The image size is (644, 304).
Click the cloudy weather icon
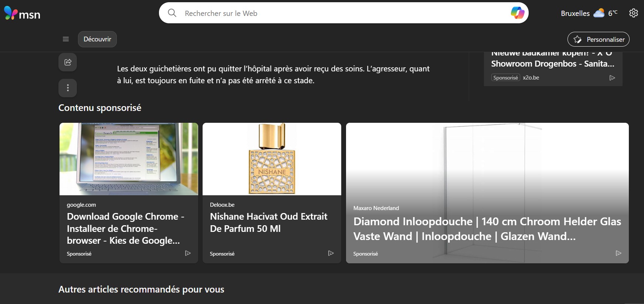click(x=599, y=13)
